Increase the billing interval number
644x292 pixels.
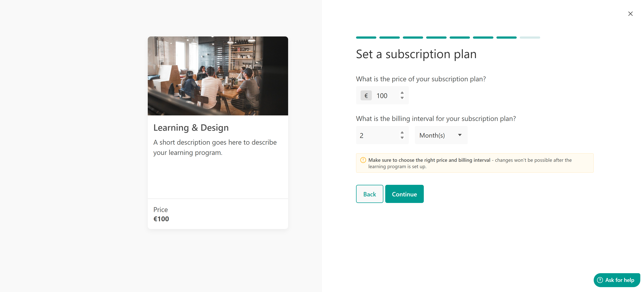coord(402,133)
